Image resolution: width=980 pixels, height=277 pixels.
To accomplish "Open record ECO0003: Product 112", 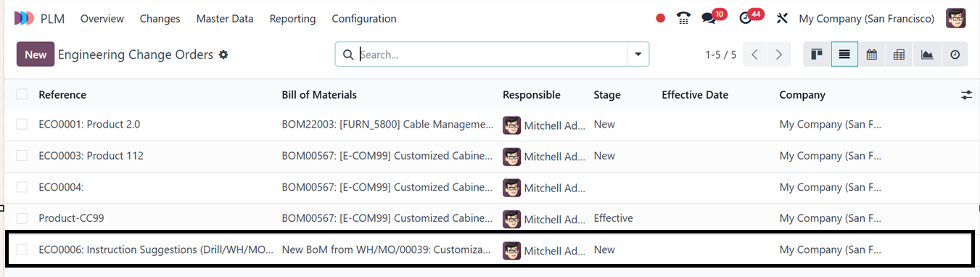I will tap(91, 156).
